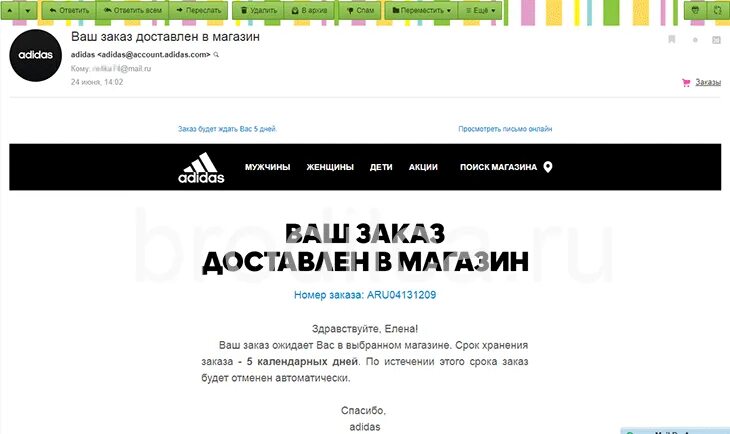
Task: Open 'Просмотреть письмо онлайн' link
Action: click(x=505, y=129)
